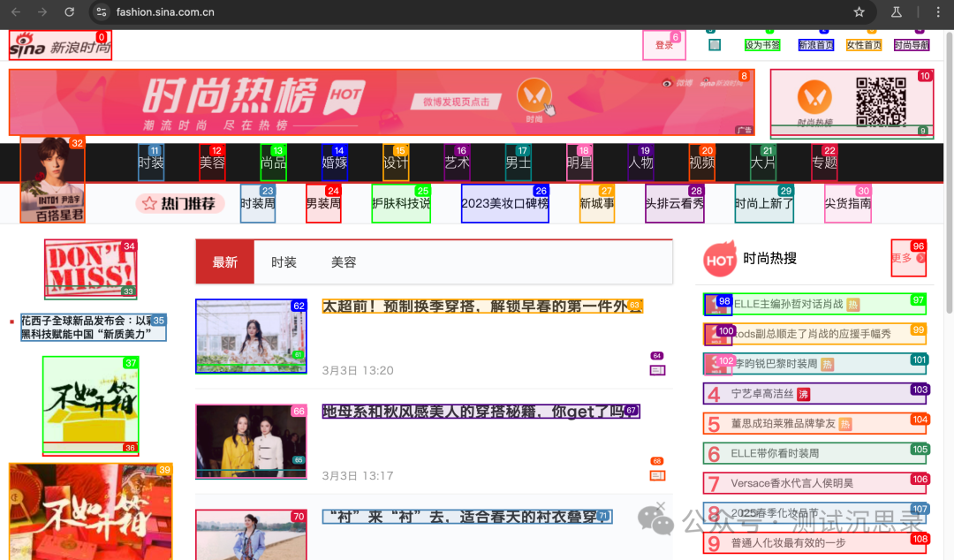The image size is (954, 560).
Task: Open the 花西子全球新品发布会 sidebar headline
Action: point(93,327)
